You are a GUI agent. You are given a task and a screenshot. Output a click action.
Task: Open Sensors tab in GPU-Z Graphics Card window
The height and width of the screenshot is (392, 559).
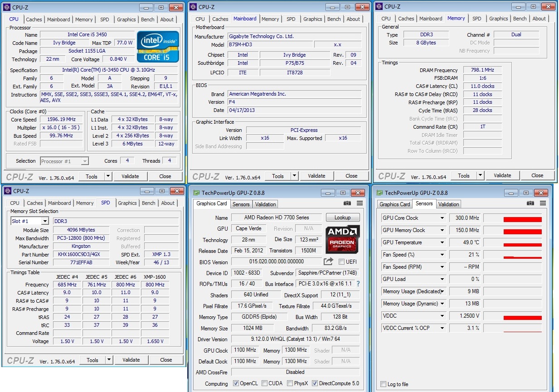coord(241,204)
